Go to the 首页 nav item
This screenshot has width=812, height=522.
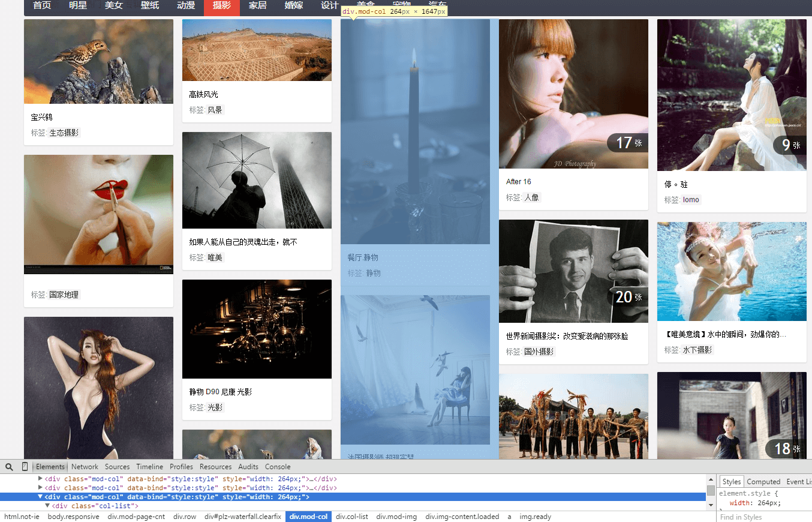[42, 5]
